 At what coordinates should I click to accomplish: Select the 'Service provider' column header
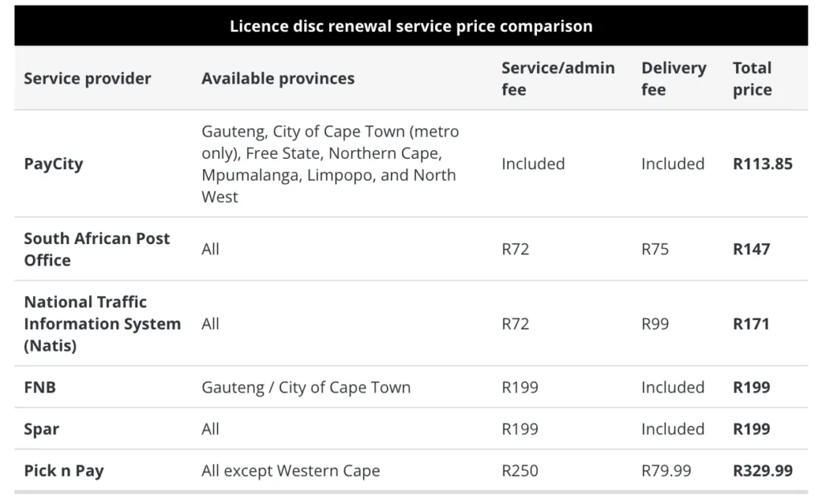(x=87, y=79)
